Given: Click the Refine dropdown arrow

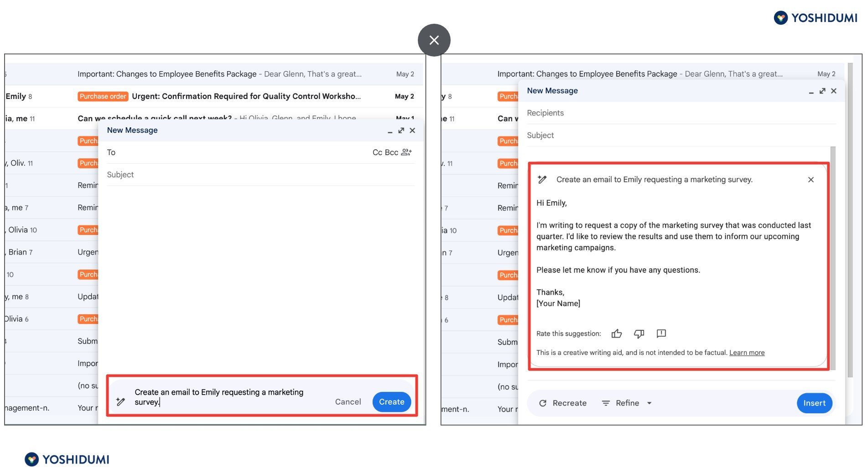Looking at the screenshot, I should click(x=649, y=403).
